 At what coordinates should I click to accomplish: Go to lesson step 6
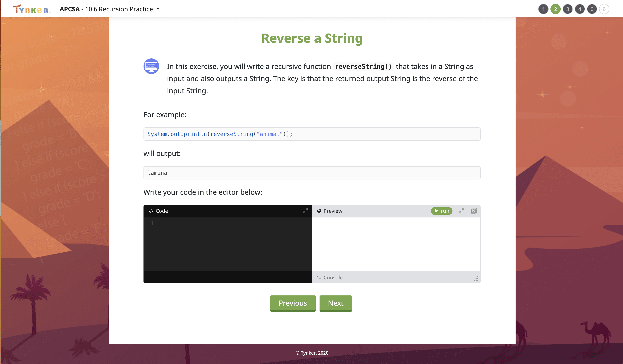click(x=604, y=9)
